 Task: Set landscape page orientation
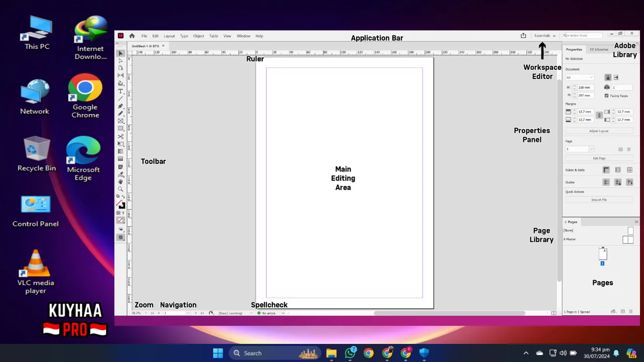pyautogui.click(x=616, y=77)
